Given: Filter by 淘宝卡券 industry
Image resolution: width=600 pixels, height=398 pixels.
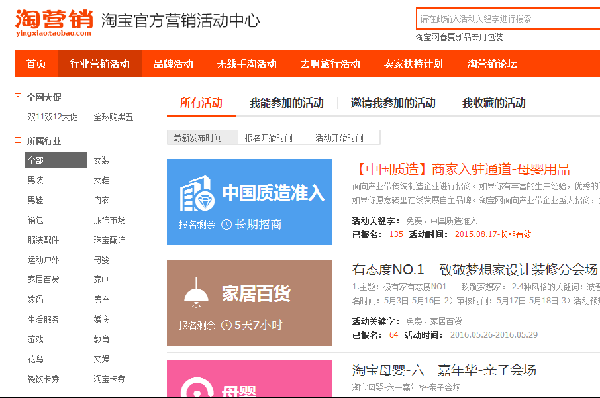Looking at the screenshot, I should click(109, 379).
